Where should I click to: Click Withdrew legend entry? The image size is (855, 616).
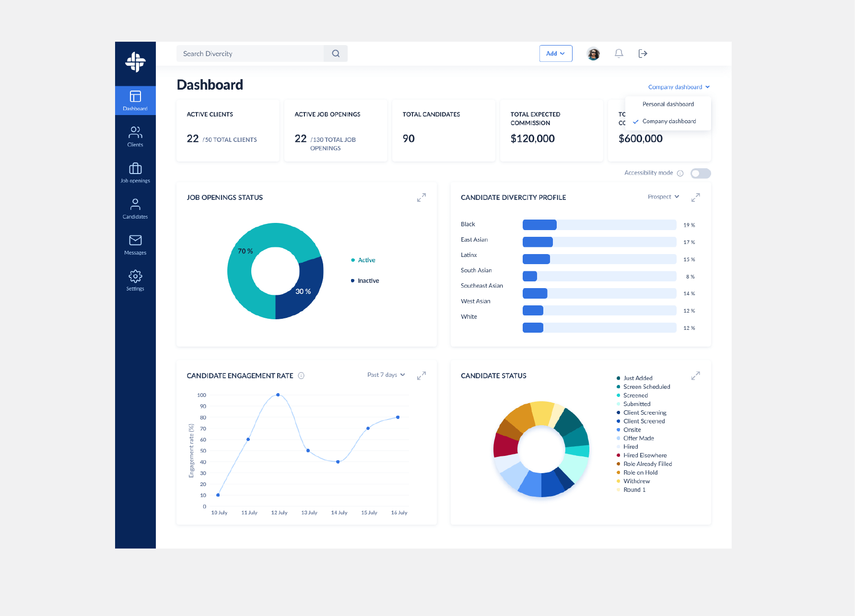pos(633,481)
